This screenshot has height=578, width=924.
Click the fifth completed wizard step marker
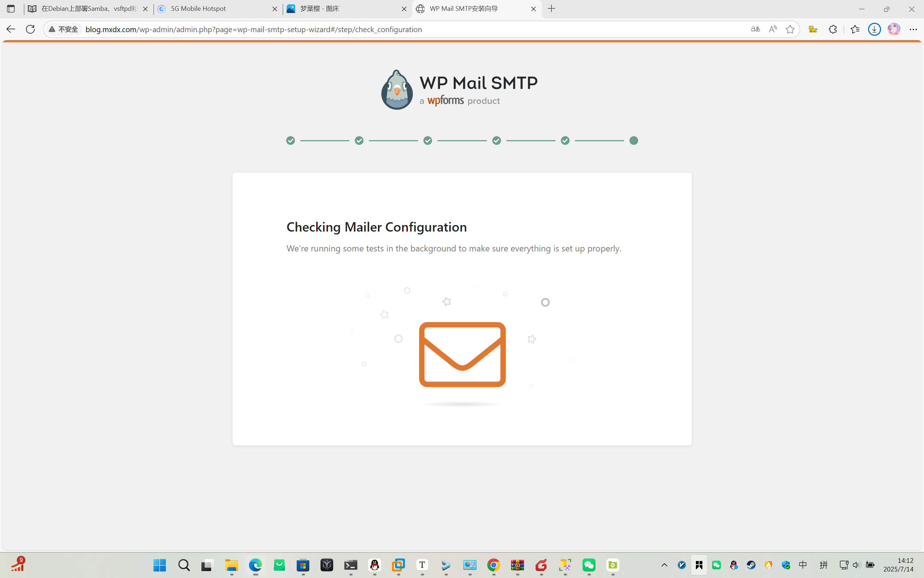pyautogui.click(x=565, y=141)
